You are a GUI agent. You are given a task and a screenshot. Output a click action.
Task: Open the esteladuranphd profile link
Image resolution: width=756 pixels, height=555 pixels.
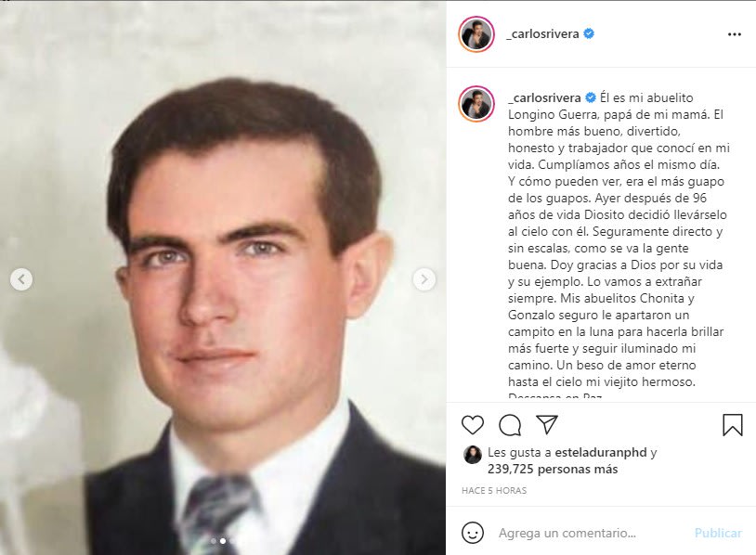601,452
